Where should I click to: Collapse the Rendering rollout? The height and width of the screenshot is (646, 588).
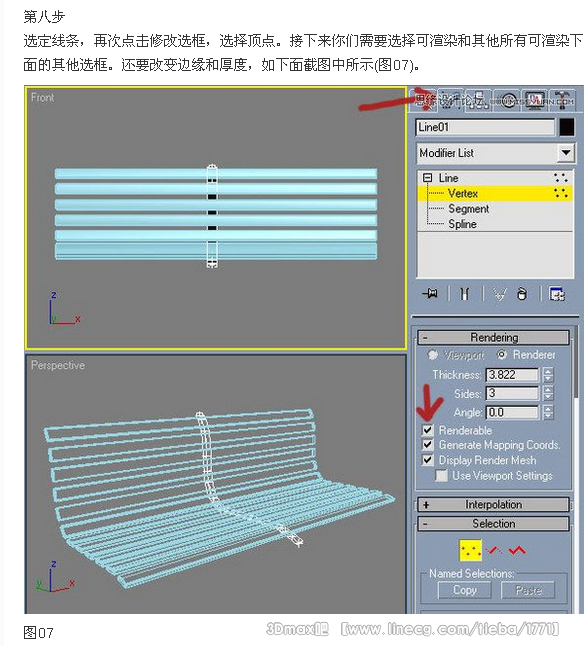pyautogui.click(x=493, y=337)
